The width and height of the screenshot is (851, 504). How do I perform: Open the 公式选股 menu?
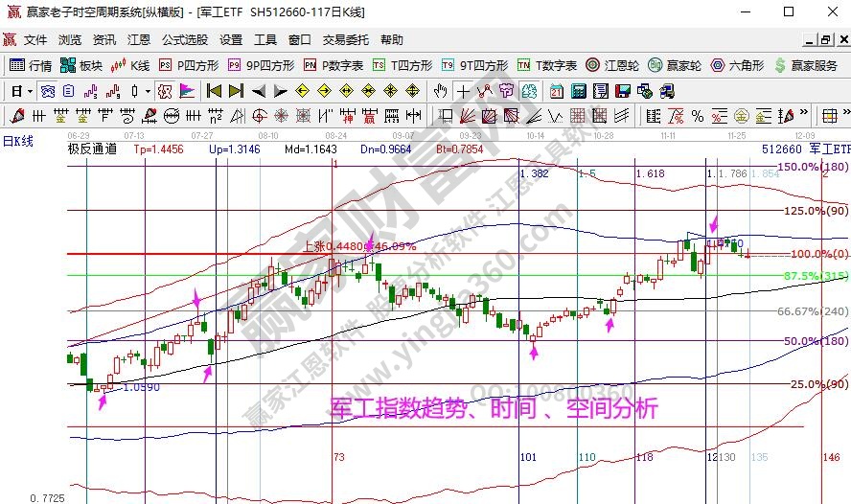[x=184, y=40]
